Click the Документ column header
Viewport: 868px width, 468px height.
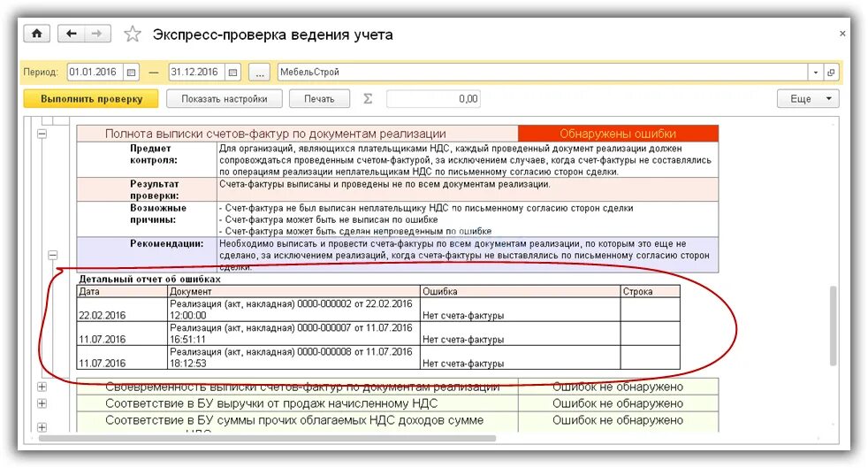pos(293,291)
